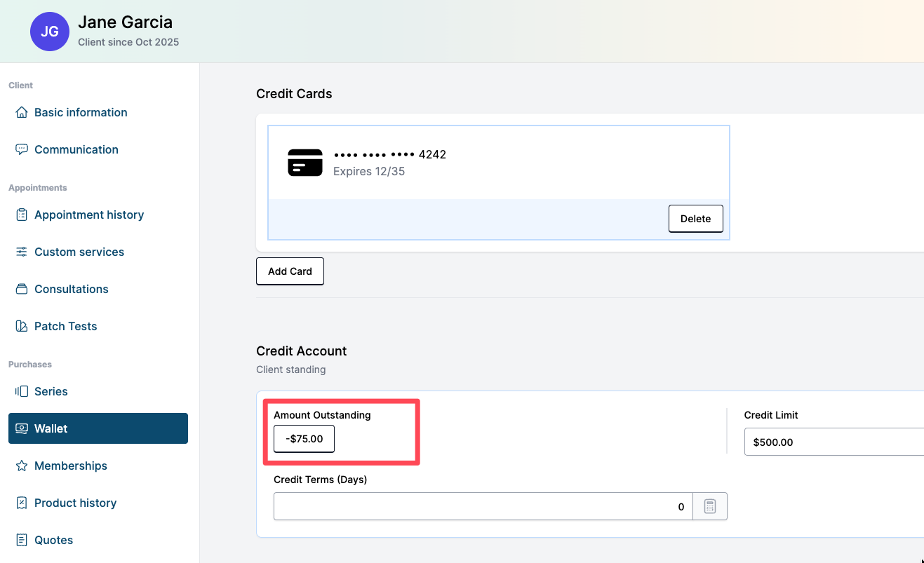The image size is (924, 563).
Task: Click the Product history receipt icon
Action: coord(22,503)
